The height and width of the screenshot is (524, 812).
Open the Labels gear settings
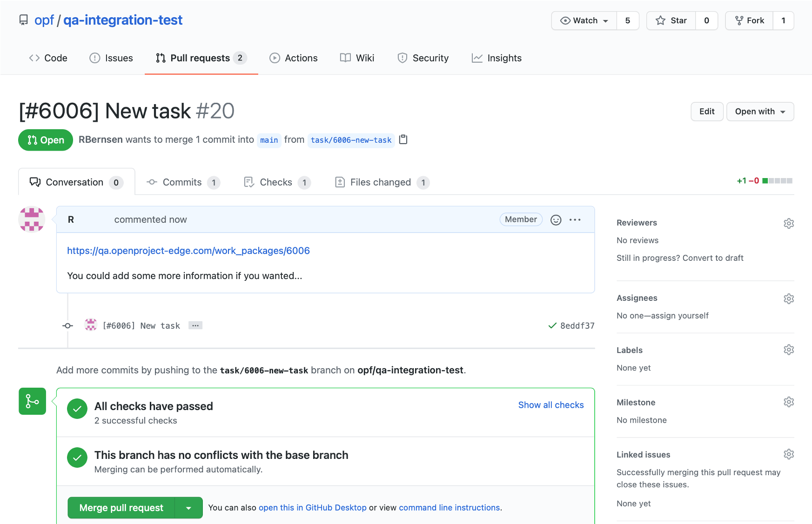(x=788, y=350)
